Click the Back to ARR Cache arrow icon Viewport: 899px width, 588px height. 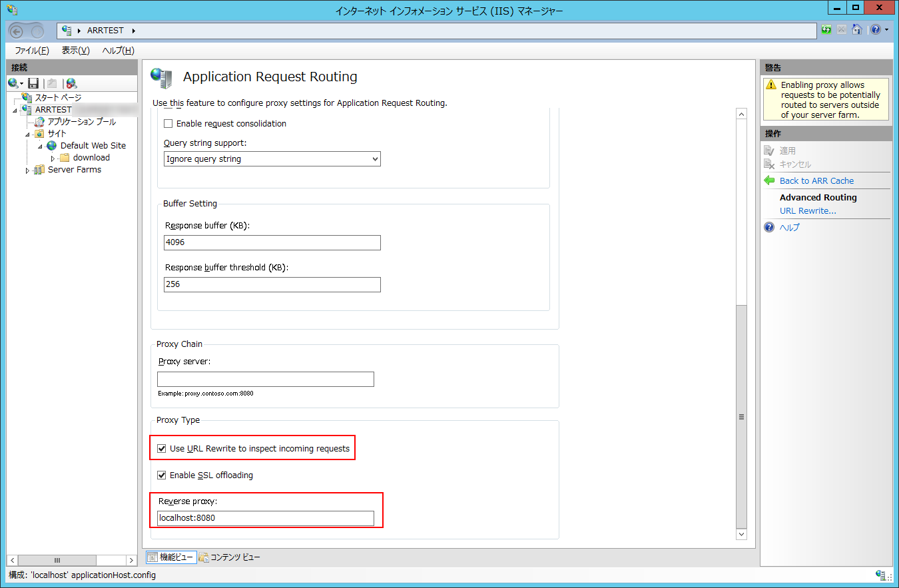(x=769, y=180)
